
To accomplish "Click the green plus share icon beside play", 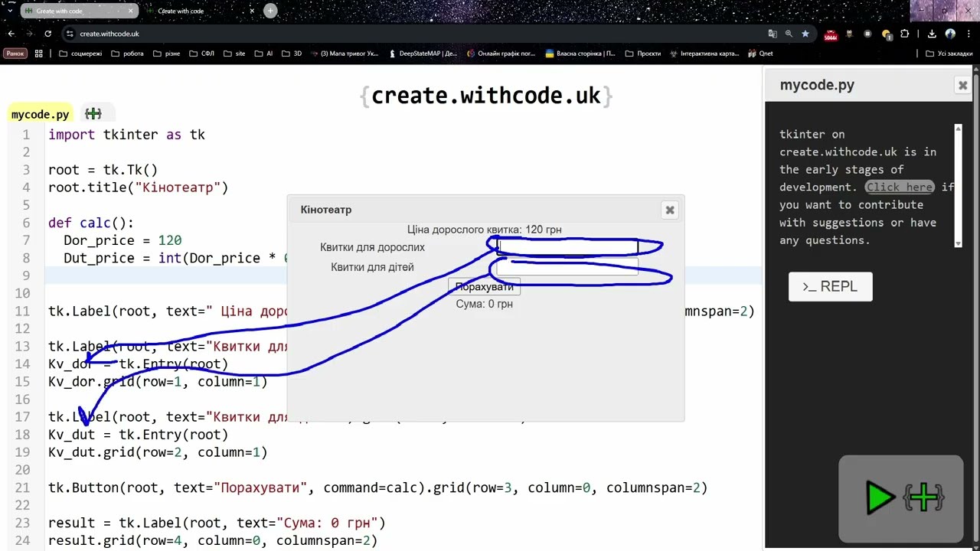I will tap(924, 498).
